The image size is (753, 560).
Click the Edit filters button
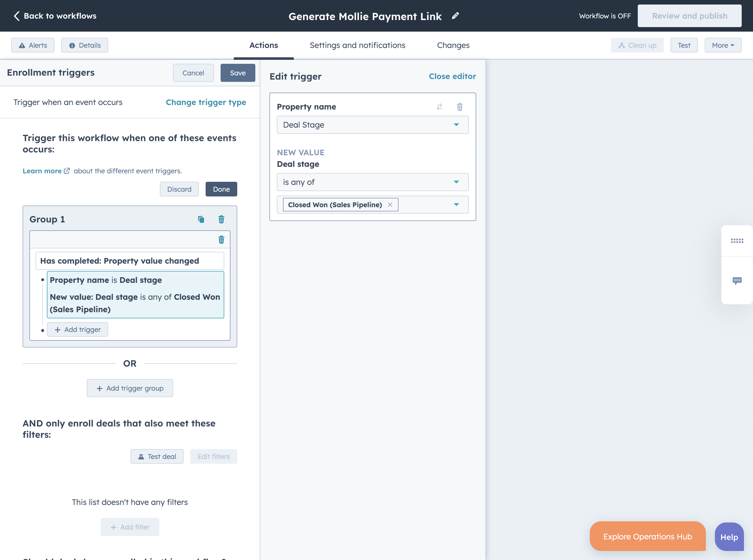213,456
